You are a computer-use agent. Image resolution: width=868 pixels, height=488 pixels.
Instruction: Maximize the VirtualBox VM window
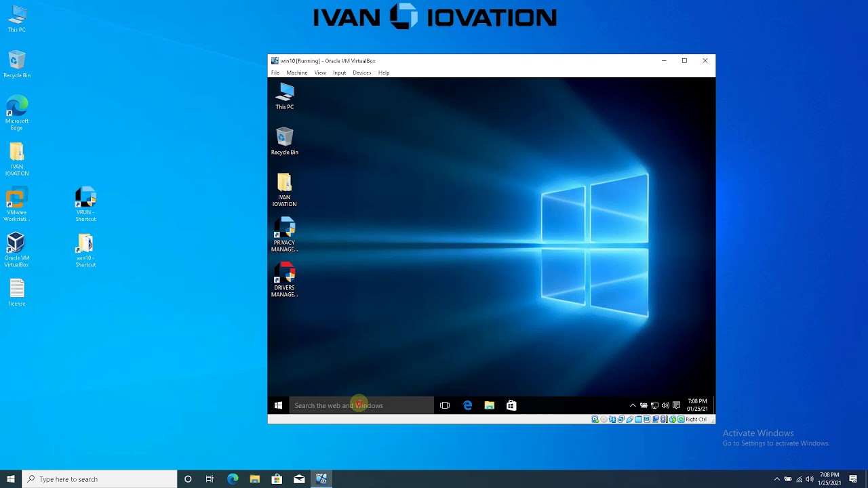click(x=684, y=61)
